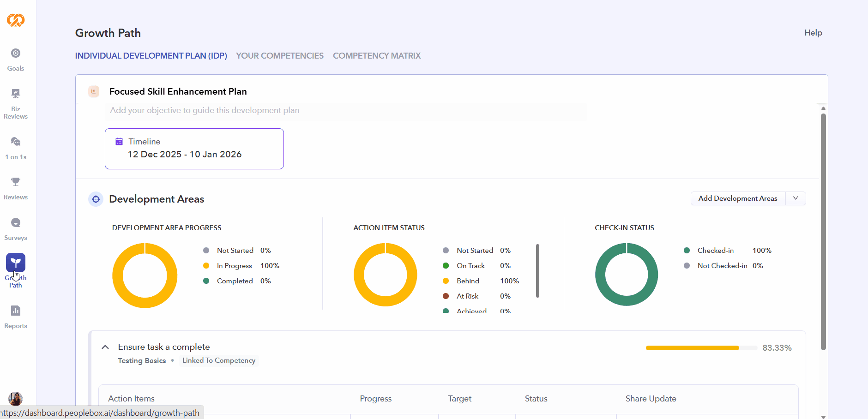Open the Help link
Image resolution: width=868 pixels, height=419 pixels.
coord(813,33)
